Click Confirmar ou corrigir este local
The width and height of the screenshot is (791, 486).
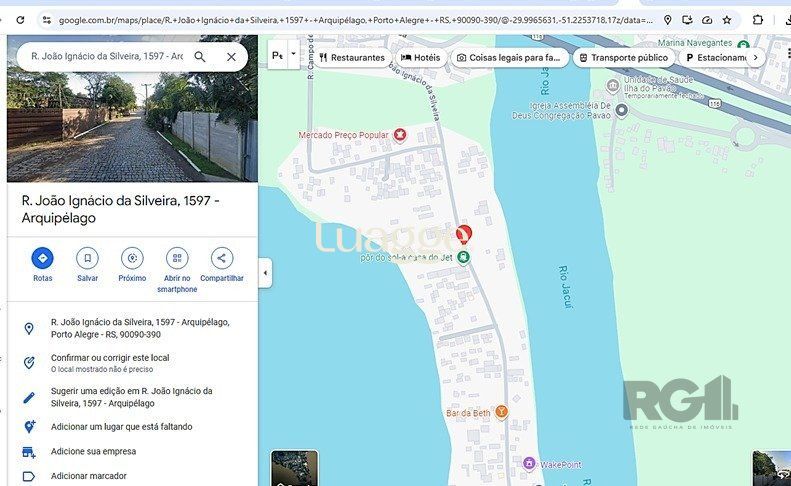pyautogui.click(x=109, y=357)
